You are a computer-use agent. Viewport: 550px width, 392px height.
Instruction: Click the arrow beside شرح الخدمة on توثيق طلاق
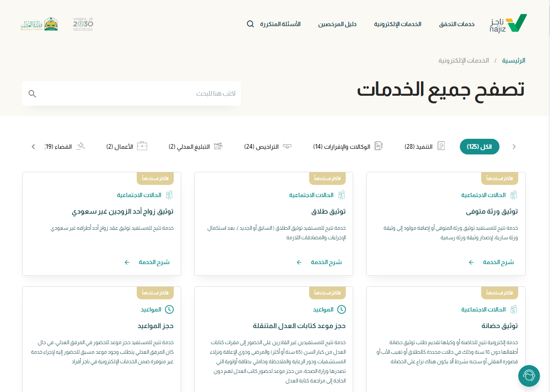[299, 262]
